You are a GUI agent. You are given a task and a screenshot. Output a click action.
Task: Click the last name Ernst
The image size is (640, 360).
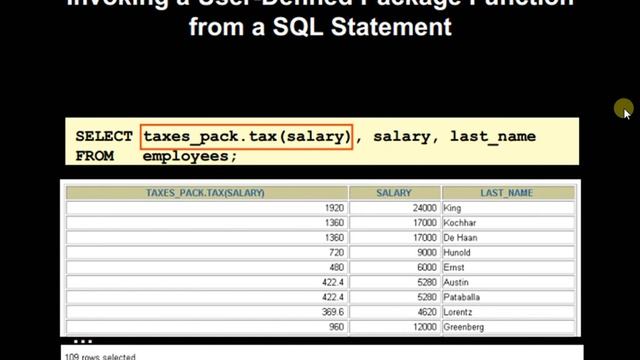coord(453,267)
